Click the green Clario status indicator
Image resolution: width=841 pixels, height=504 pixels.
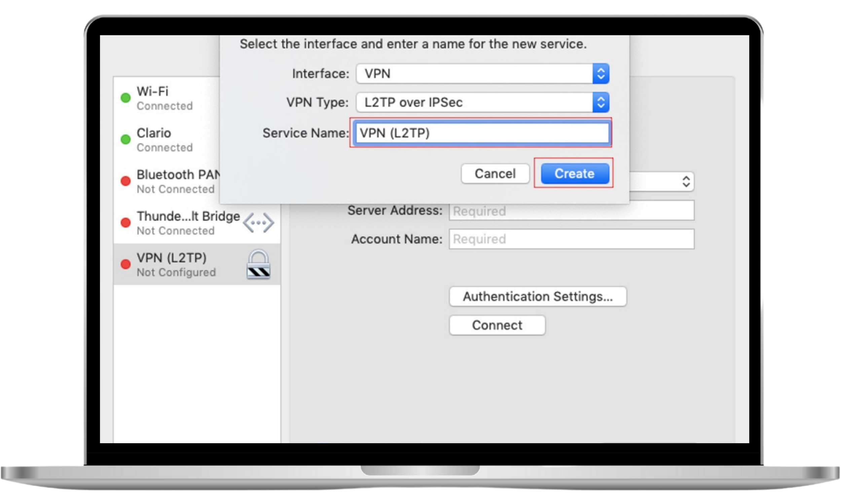126,139
